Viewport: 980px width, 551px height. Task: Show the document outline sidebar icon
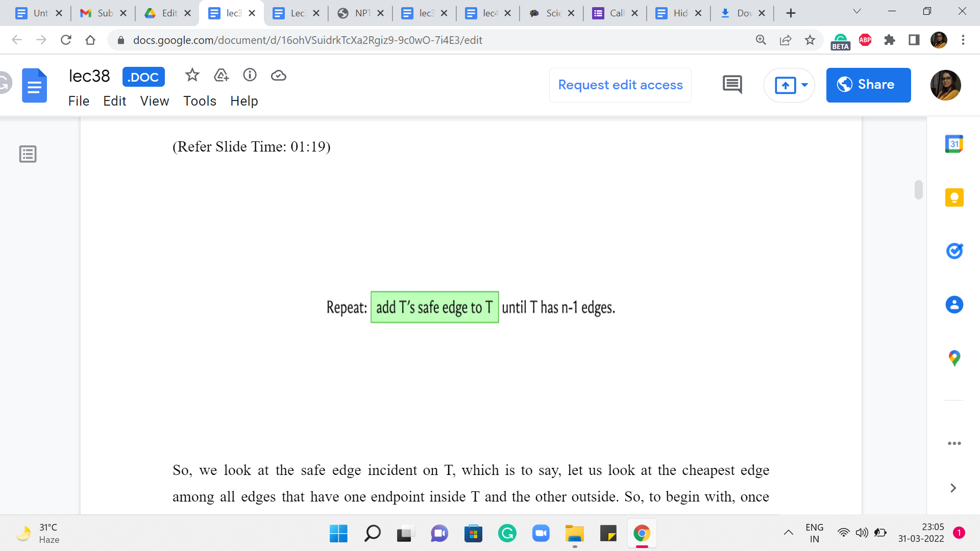[28, 154]
